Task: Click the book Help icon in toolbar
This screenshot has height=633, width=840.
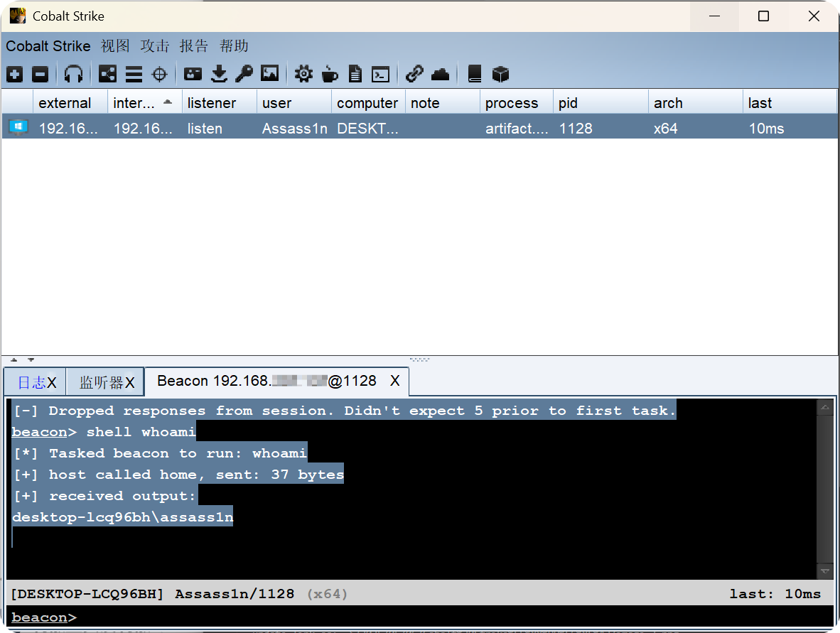Action: (475, 74)
